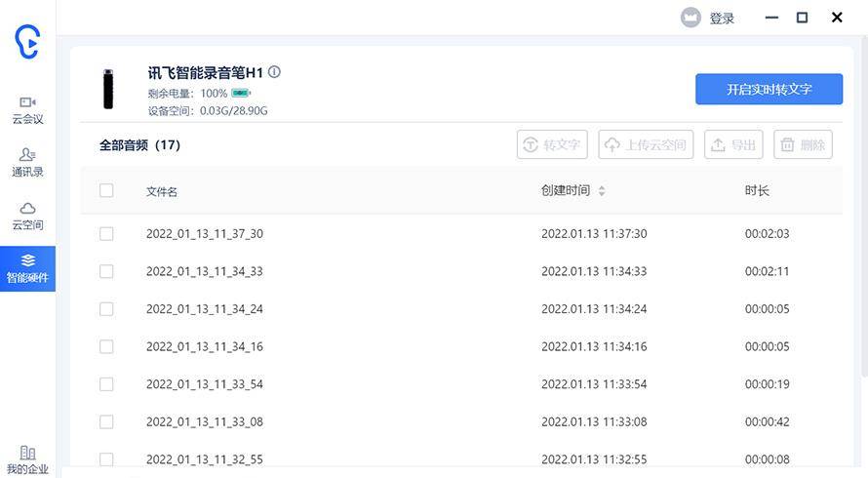Start 开启实时转文字 real-time transcription
Screen dimensions: 868x478
(769, 89)
